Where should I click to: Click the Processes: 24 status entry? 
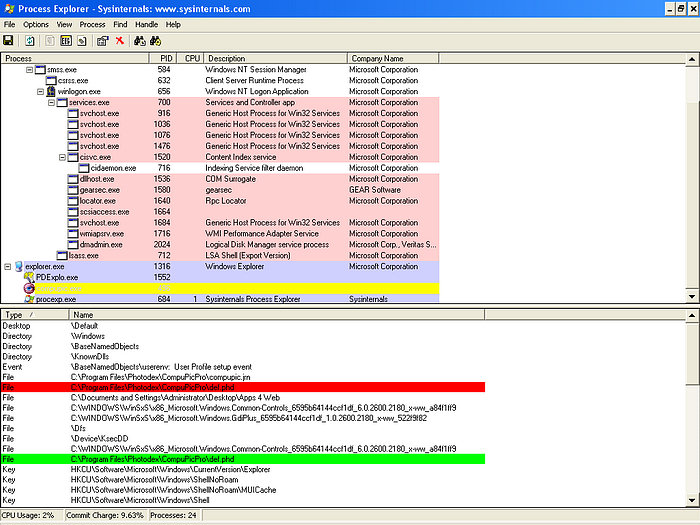(174, 515)
